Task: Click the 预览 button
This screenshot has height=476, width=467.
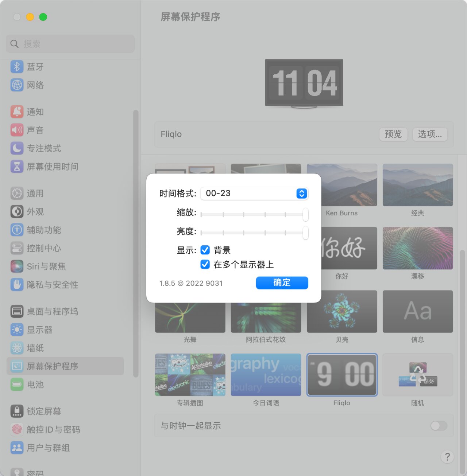Action: click(393, 134)
